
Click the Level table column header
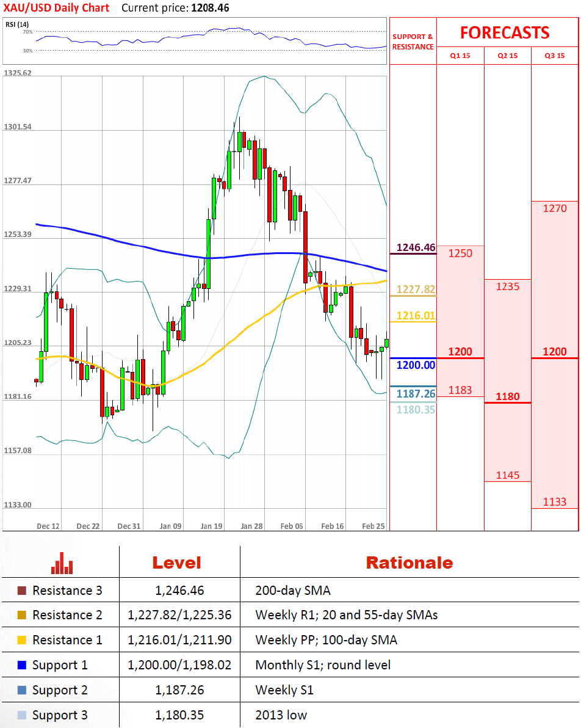177,563
